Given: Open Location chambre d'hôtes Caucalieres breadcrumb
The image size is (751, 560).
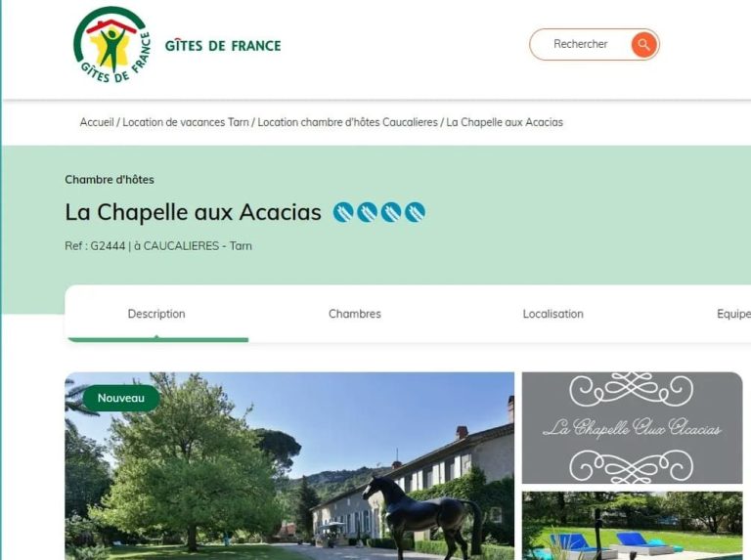Looking at the screenshot, I should 348,122.
